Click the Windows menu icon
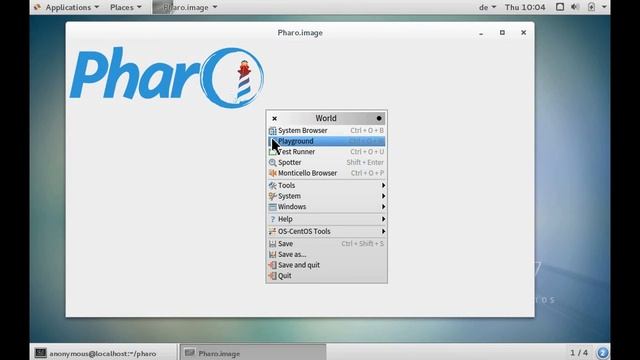The height and width of the screenshot is (360, 640). 272,207
